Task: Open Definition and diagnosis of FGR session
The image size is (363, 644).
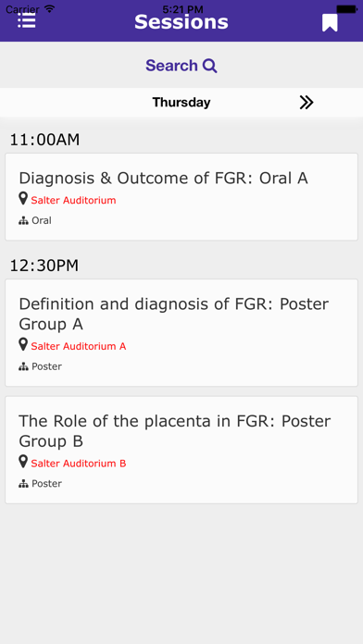Action: (x=181, y=333)
